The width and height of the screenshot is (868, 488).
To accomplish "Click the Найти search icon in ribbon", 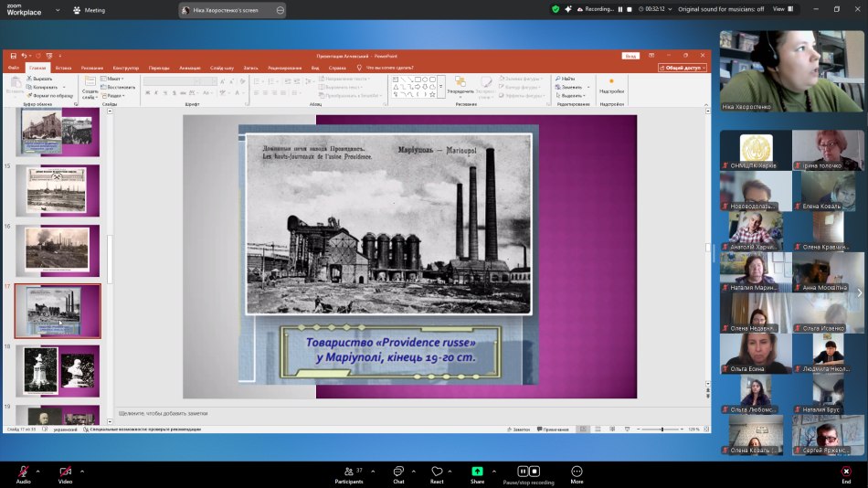I will point(557,79).
